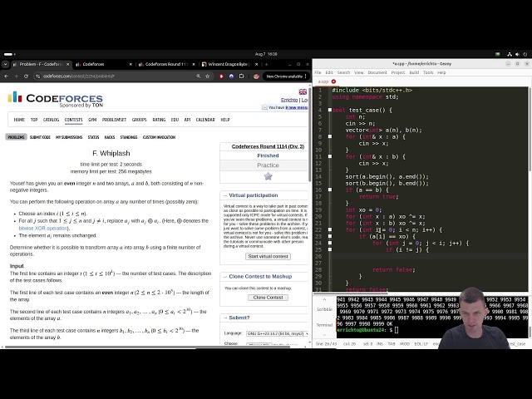Image resolution: width=532 pixels, height=399 pixels.
Task: Open the CUSTOM INVOCATION link
Action: (x=159, y=137)
